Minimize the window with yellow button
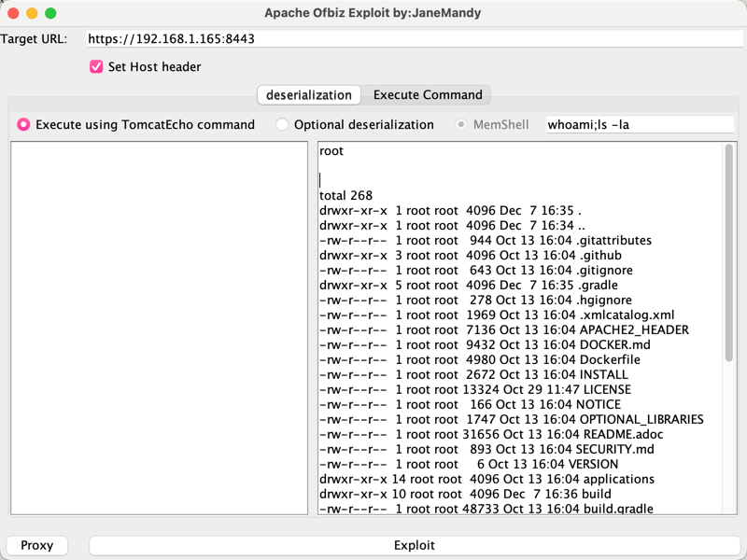Image resolution: width=747 pixels, height=560 pixels. 32,13
